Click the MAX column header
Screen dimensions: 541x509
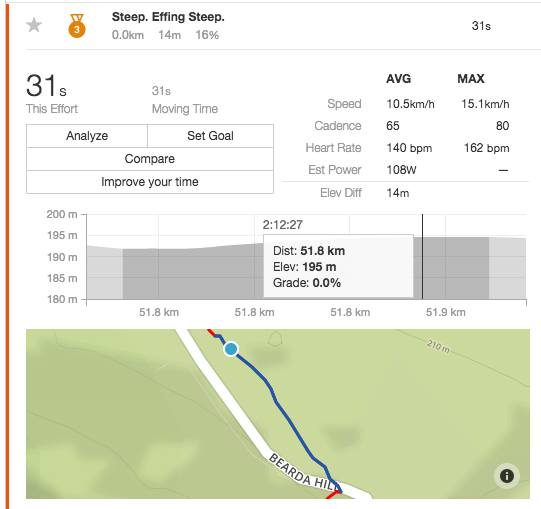pyautogui.click(x=471, y=79)
